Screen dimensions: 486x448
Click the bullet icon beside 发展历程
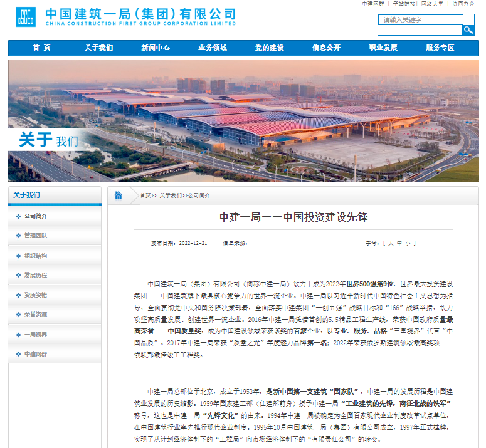pyautogui.click(x=19, y=275)
